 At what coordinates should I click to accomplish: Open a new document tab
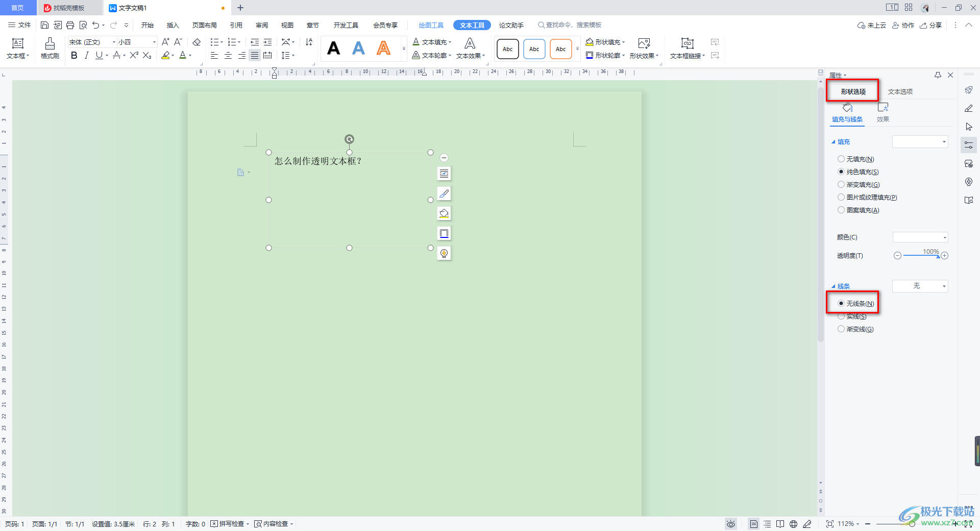click(240, 8)
